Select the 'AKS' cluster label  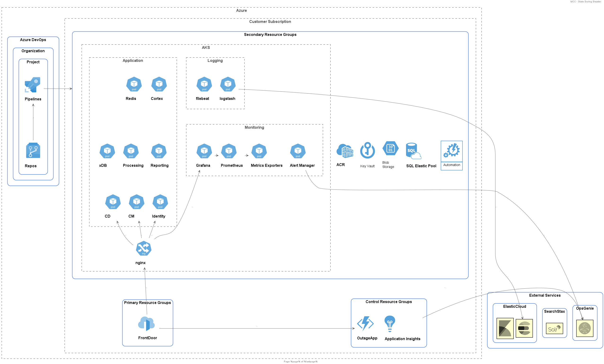tap(206, 47)
